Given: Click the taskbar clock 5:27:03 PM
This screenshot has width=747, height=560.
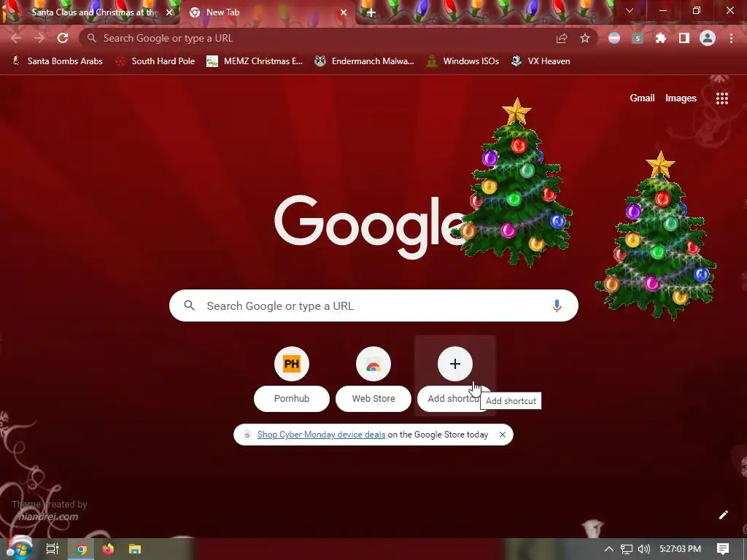Looking at the screenshot, I should [x=680, y=549].
